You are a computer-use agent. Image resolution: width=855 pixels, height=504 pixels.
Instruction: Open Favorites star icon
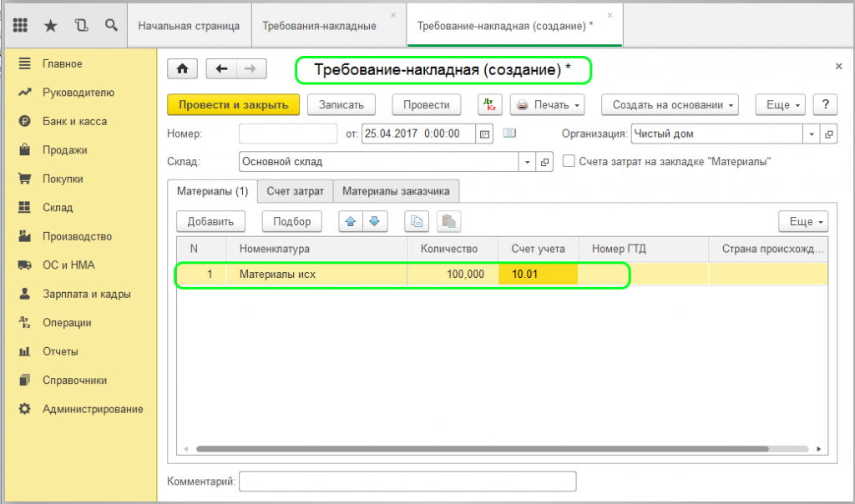coord(50,25)
